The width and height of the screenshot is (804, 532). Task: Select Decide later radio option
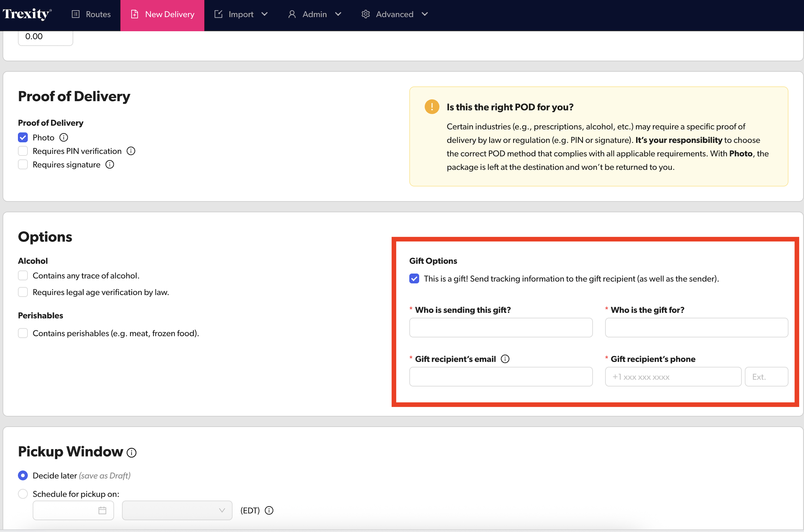(23, 476)
